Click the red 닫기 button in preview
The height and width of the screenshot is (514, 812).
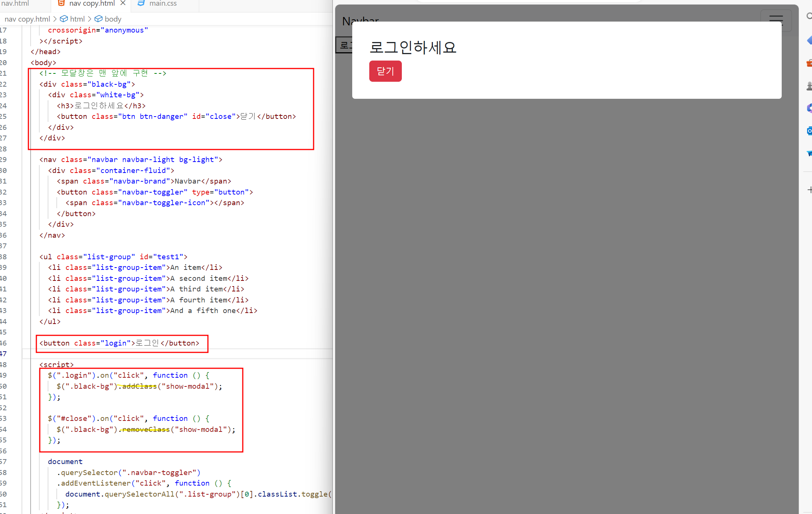pos(385,71)
